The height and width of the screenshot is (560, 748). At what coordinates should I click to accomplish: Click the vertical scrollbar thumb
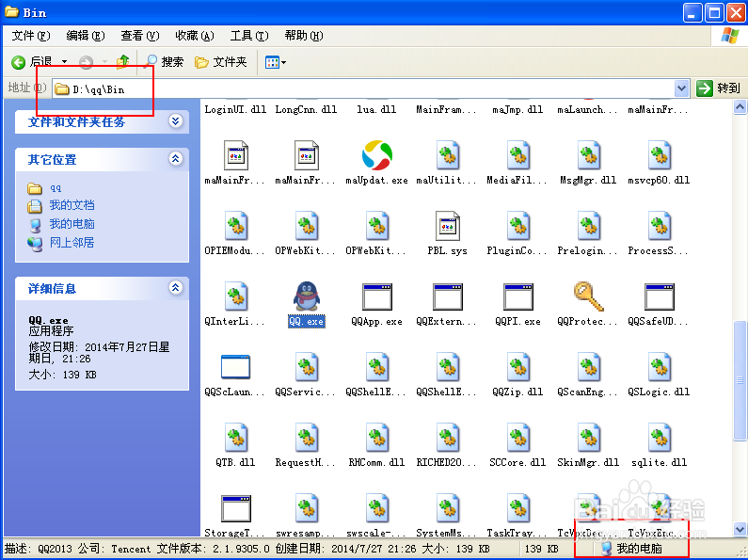click(740, 380)
